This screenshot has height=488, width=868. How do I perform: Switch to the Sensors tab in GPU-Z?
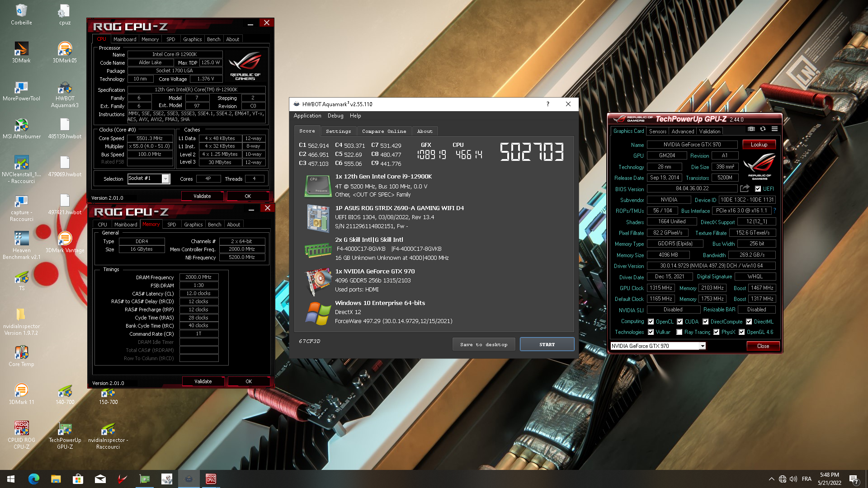coord(658,131)
